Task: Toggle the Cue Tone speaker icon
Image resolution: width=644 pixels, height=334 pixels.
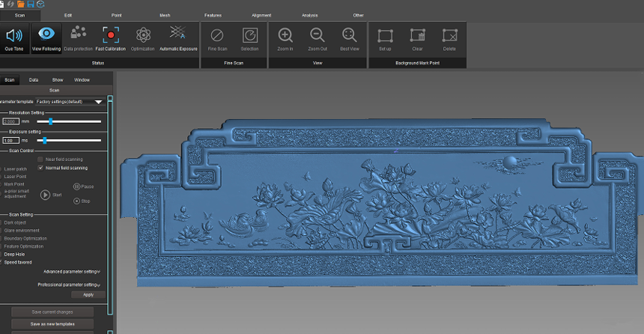Action: pyautogui.click(x=14, y=36)
